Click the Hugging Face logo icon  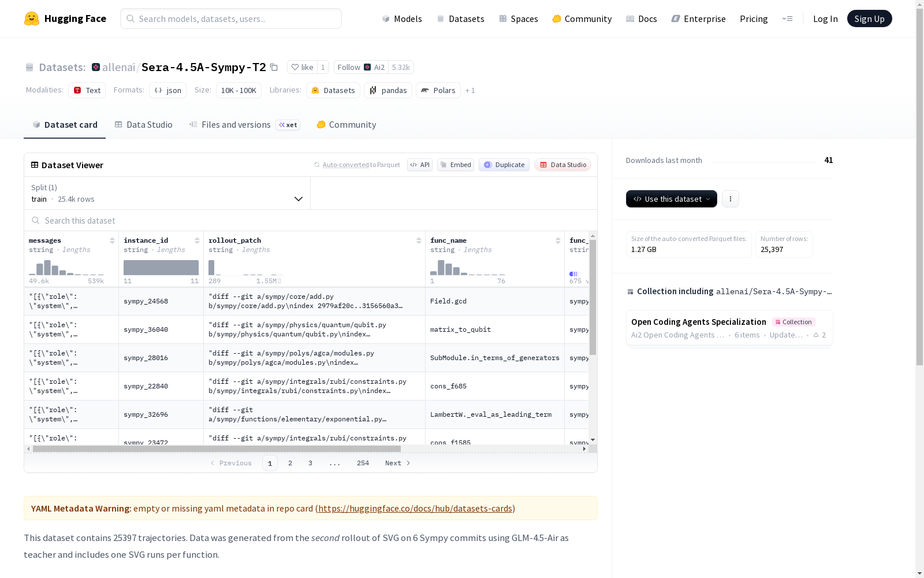pos(32,18)
